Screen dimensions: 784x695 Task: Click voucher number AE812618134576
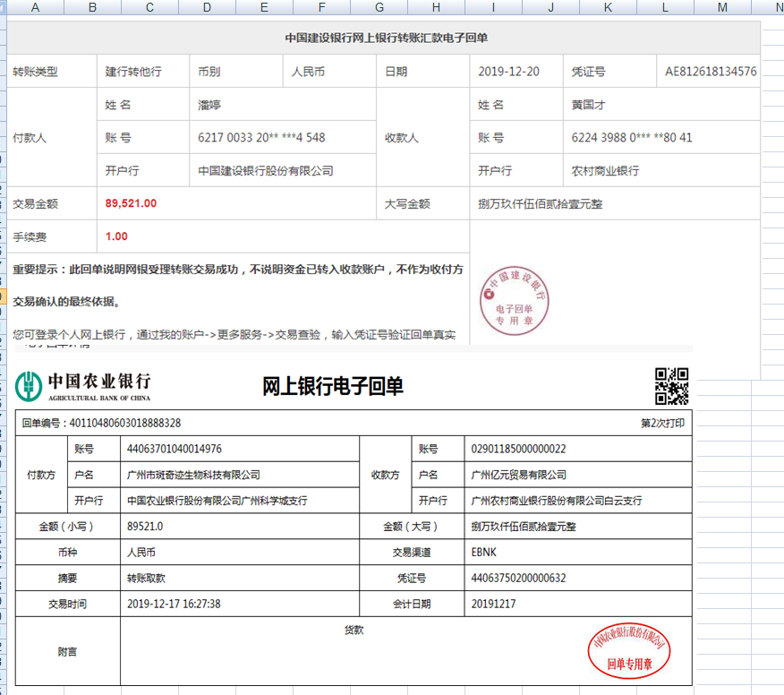pos(711,72)
